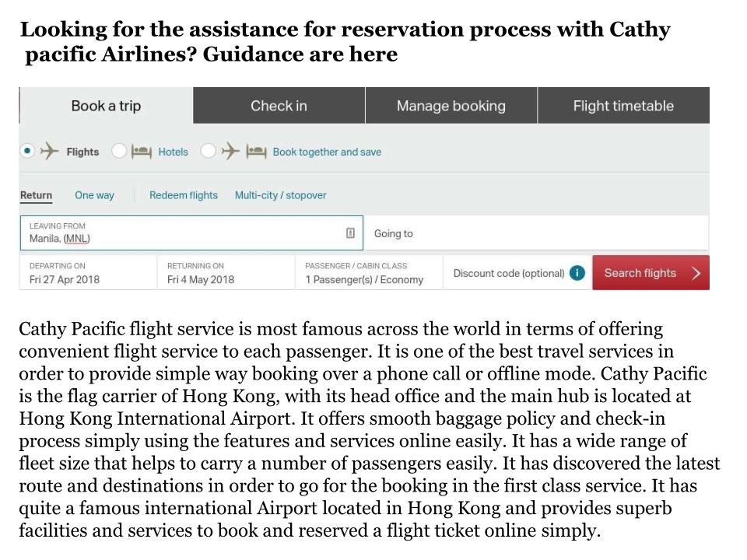Expand the Passenger / Cabin Class selector

click(368, 273)
